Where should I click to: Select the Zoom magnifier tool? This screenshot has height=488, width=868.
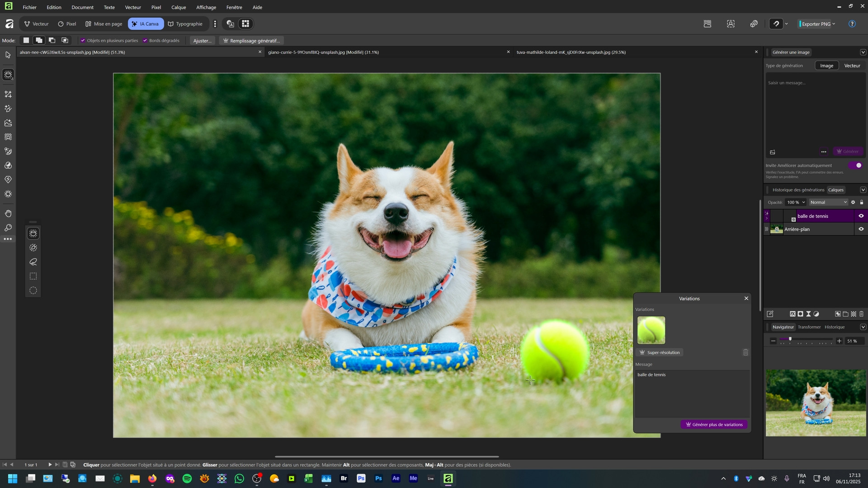pyautogui.click(x=8, y=228)
